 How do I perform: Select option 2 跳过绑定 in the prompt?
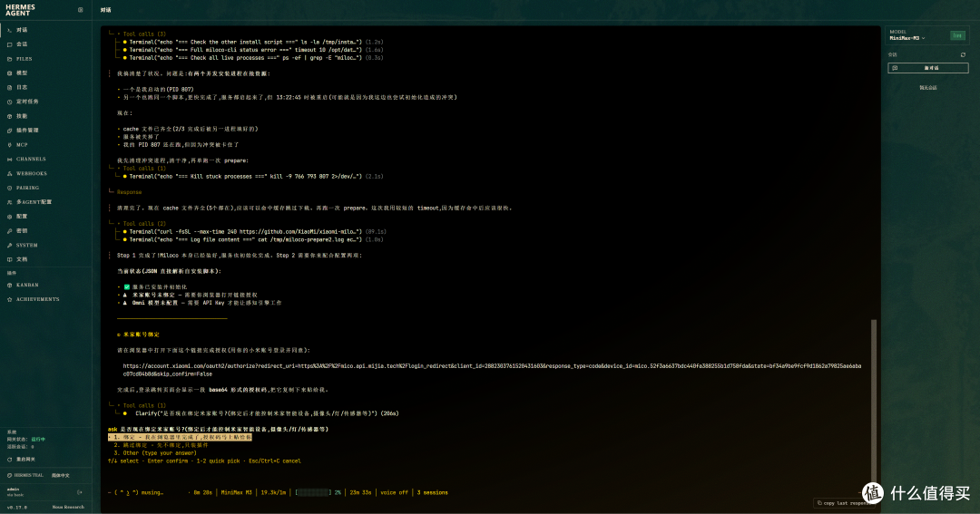tap(161, 445)
